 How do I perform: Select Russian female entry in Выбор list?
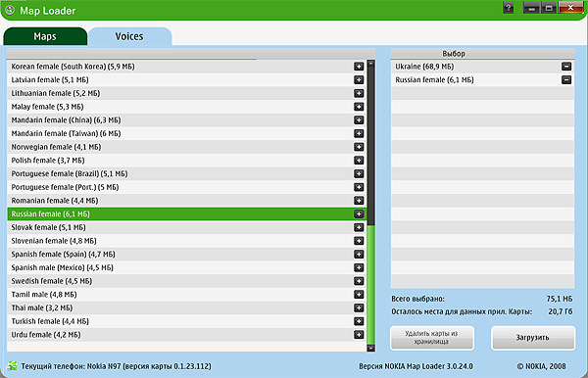pyautogui.click(x=482, y=79)
